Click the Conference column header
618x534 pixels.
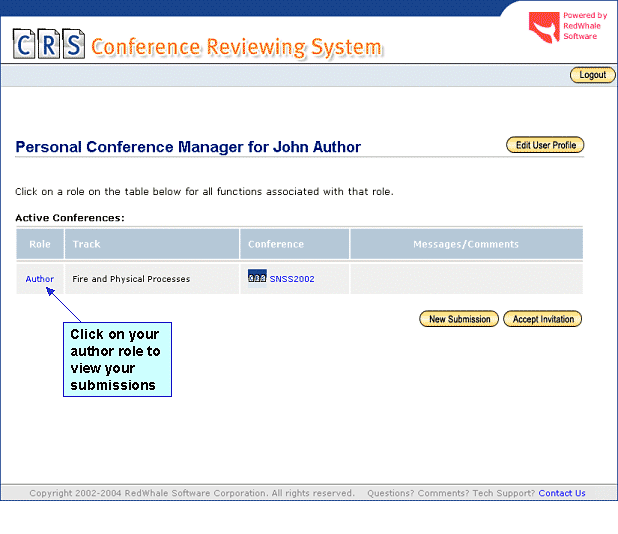tap(276, 244)
